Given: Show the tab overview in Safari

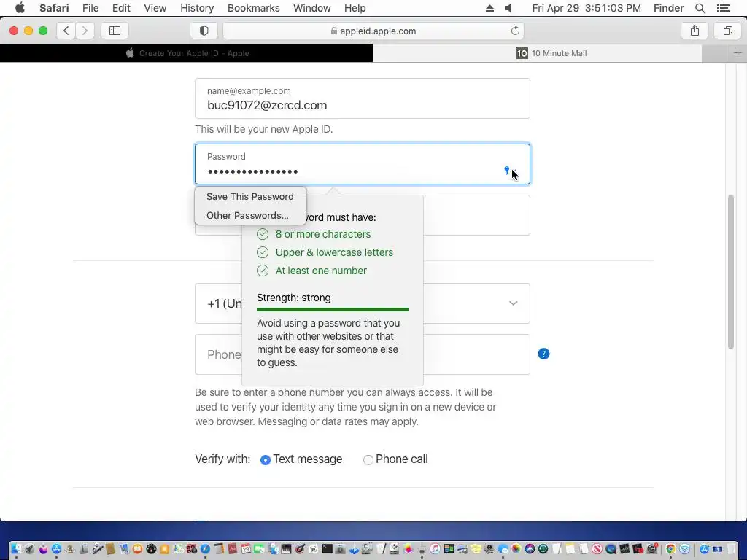Looking at the screenshot, I should (x=727, y=31).
